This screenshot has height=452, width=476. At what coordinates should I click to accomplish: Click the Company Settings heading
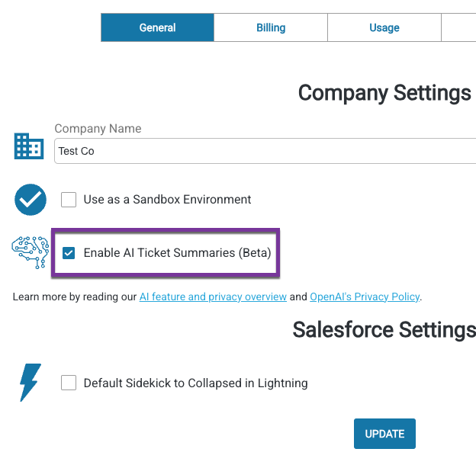[384, 93]
